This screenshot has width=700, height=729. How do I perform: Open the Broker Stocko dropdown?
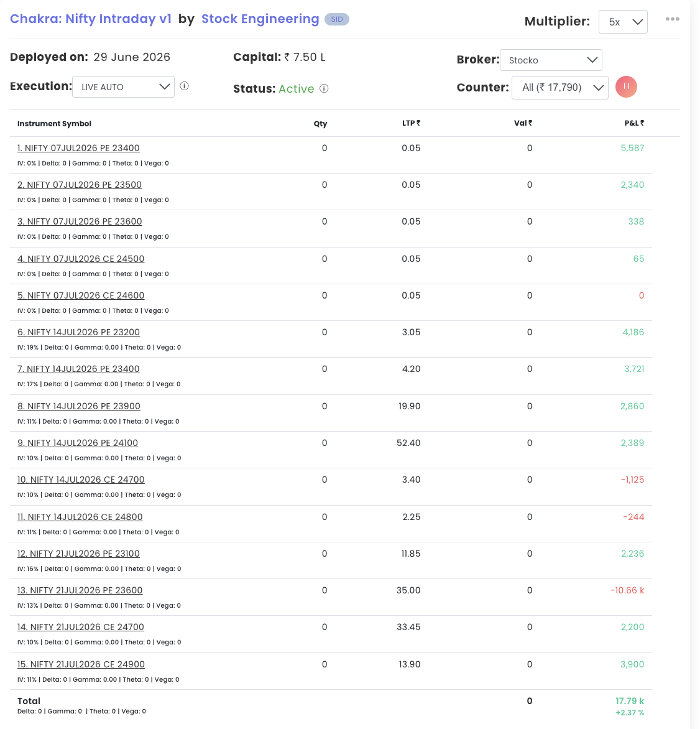pyautogui.click(x=551, y=60)
